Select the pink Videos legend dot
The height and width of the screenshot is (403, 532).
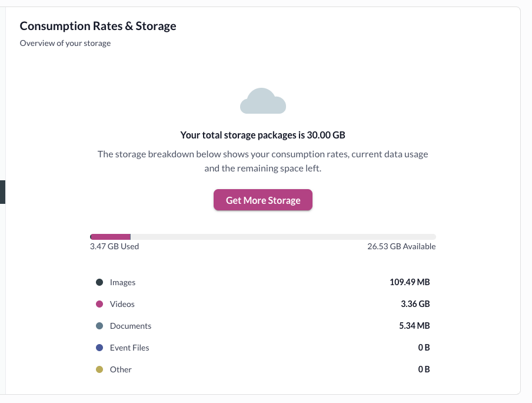[99, 305]
